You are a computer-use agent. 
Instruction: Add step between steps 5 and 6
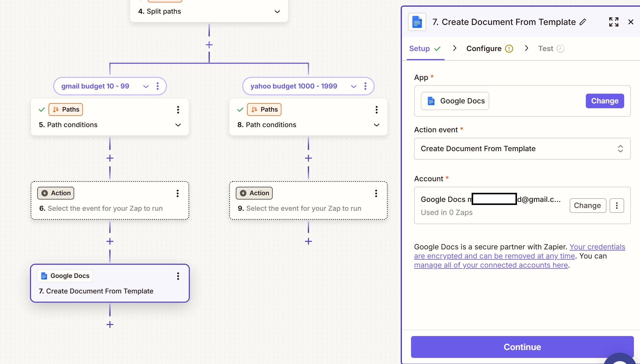click(110, 158)
